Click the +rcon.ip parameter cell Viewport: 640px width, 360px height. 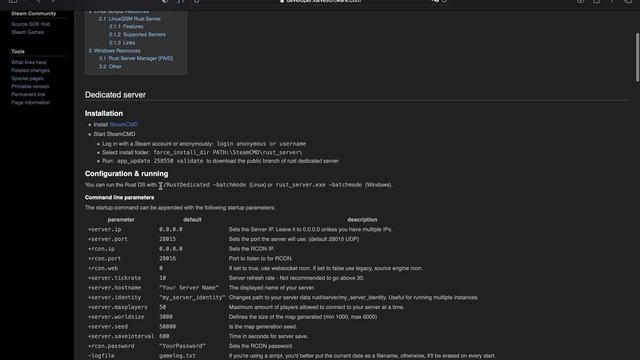(101, 249)
